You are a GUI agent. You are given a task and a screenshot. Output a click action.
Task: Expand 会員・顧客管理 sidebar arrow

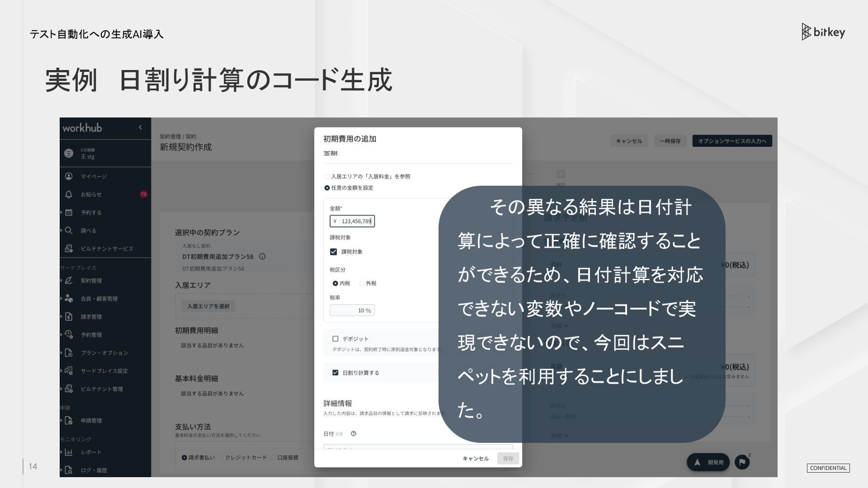61,299
